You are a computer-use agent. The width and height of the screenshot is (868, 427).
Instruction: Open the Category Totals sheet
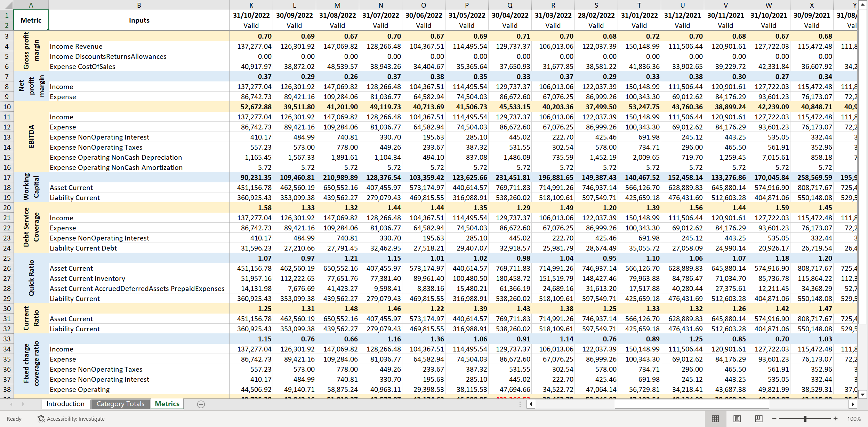point(120,404)
